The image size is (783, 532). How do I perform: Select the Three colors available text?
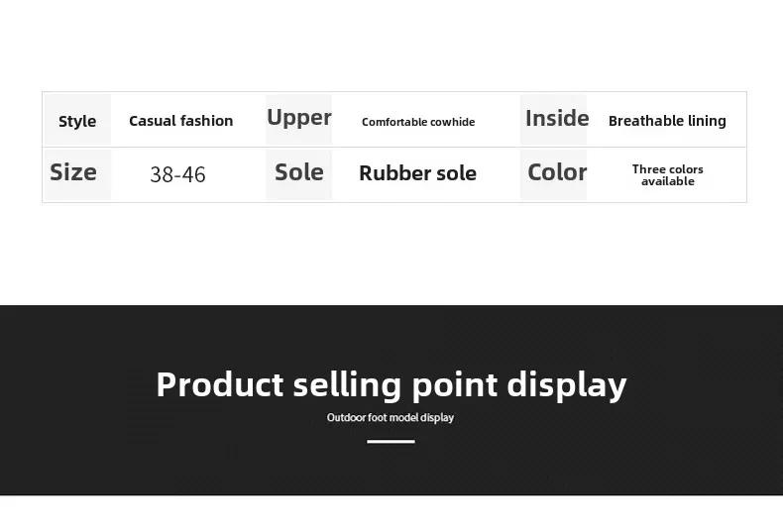coord(668,175)
